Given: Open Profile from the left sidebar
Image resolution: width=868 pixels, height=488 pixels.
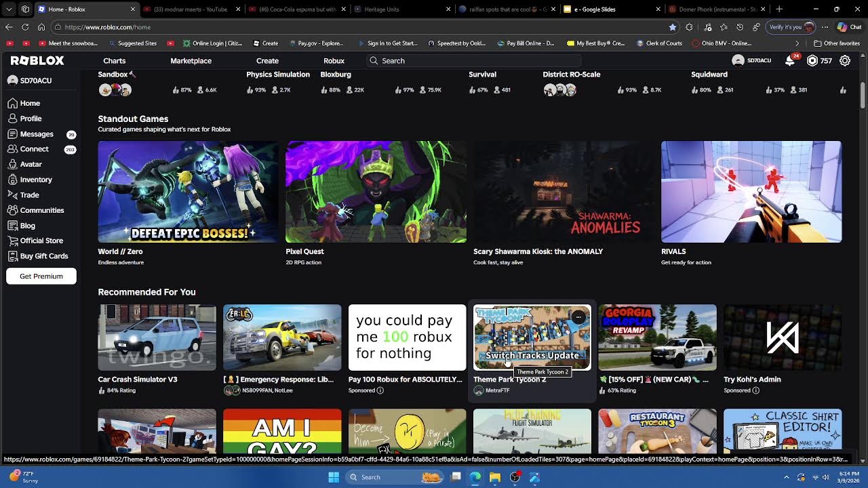Looking at the screenshot, I should coord(24,119).
